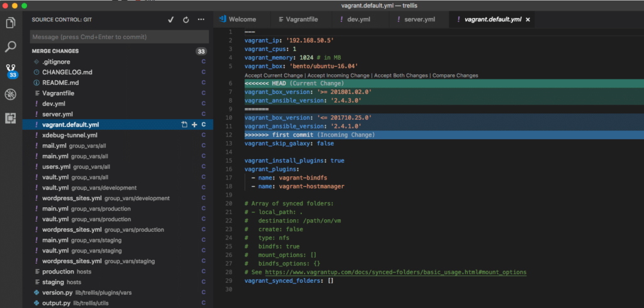Image resolution: width=644 pixels, height=308 pixels.
Task: Click the README.md info icon
Action: [x=36, y=83]
